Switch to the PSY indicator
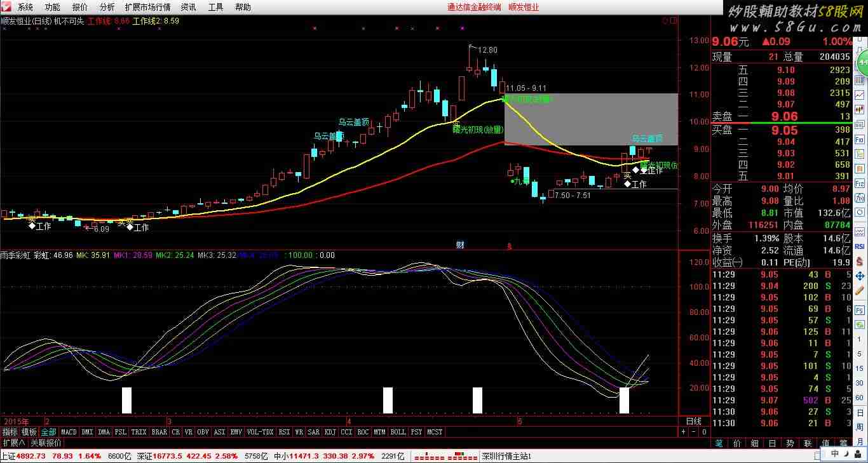868x463 pixels. tap(417, 432)
